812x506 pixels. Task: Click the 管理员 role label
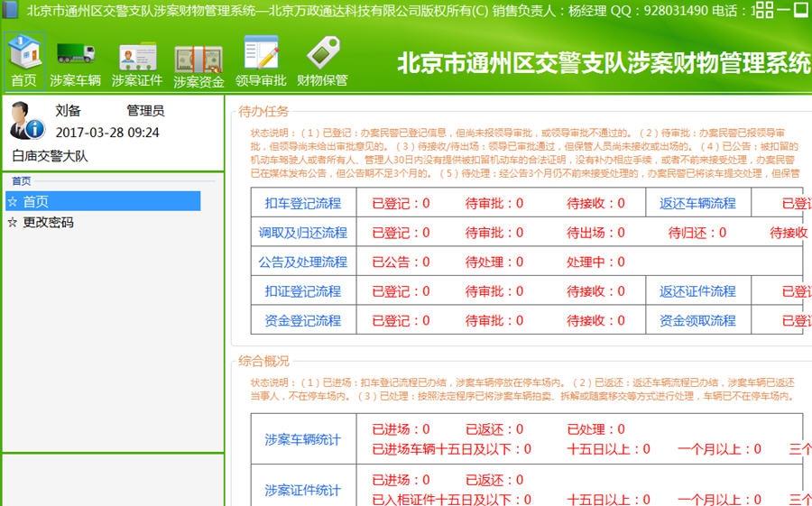(x=145, y=110)
